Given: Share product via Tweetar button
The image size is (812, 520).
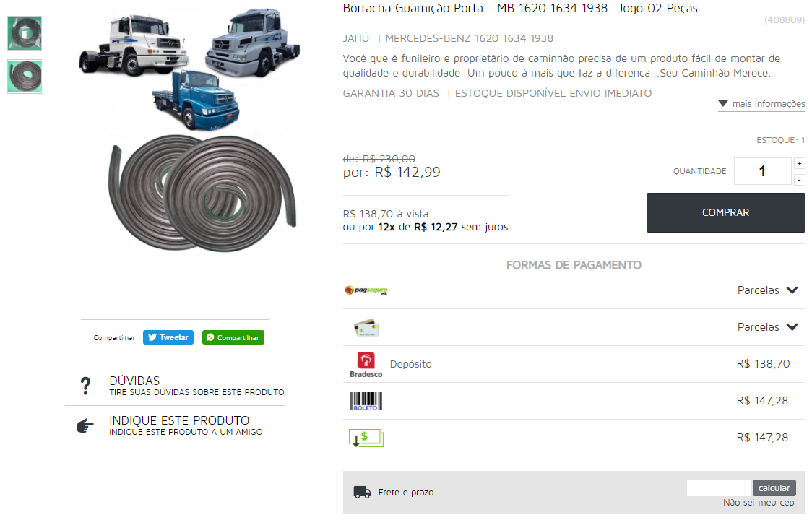Looking at the screenshot, I should pyautogui.click(x=168, y=338).
